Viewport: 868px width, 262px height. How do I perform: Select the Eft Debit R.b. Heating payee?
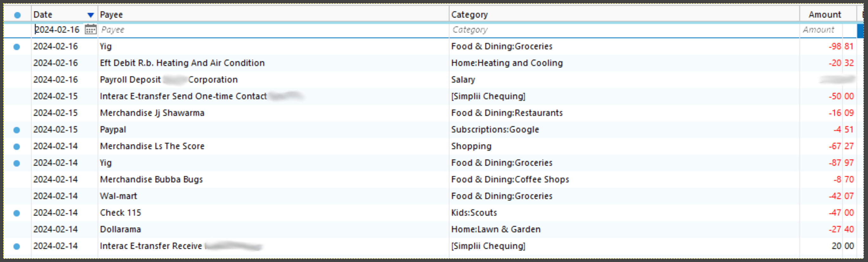[x=182, y=63]
